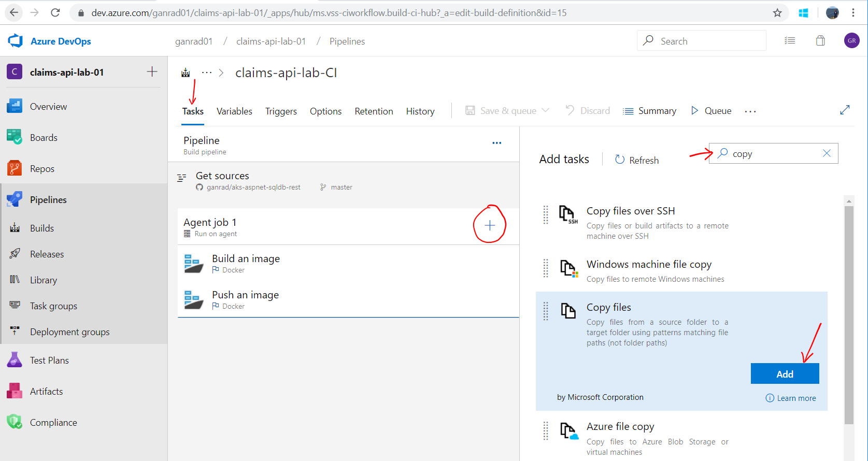The width and height of the screenshot is (868, 461).
Task: Click the top Search box
Action: tap(701, 40)
